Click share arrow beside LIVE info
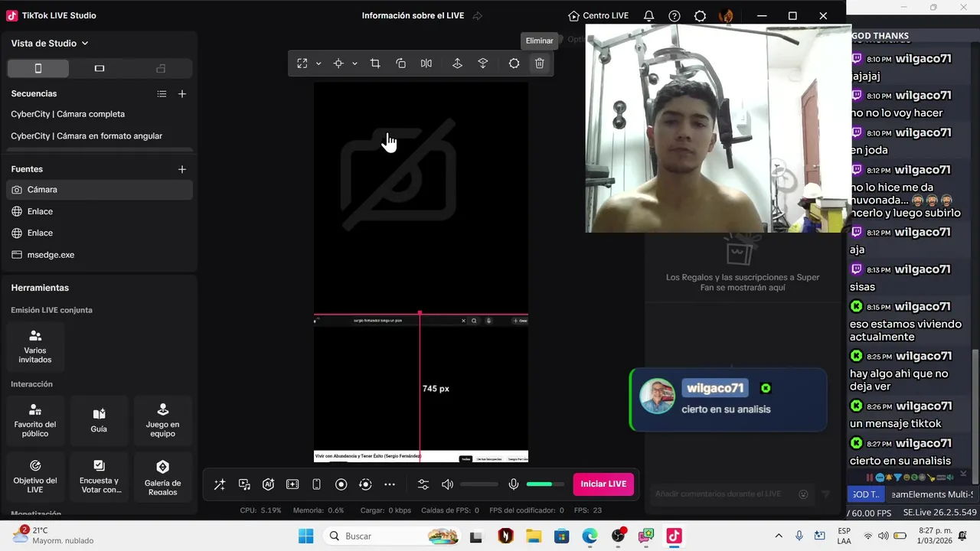The height and width of the screenshot is (551, 980). [x=478, y=15]
